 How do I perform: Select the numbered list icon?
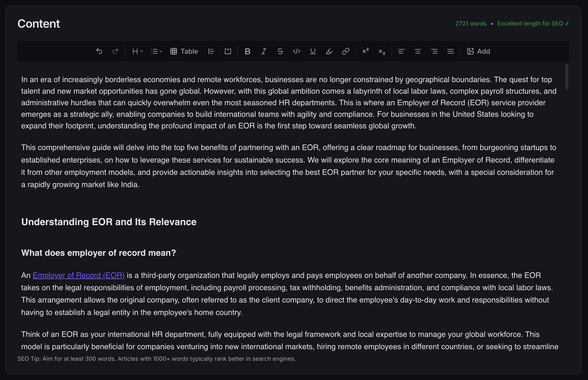click(211, 51)
